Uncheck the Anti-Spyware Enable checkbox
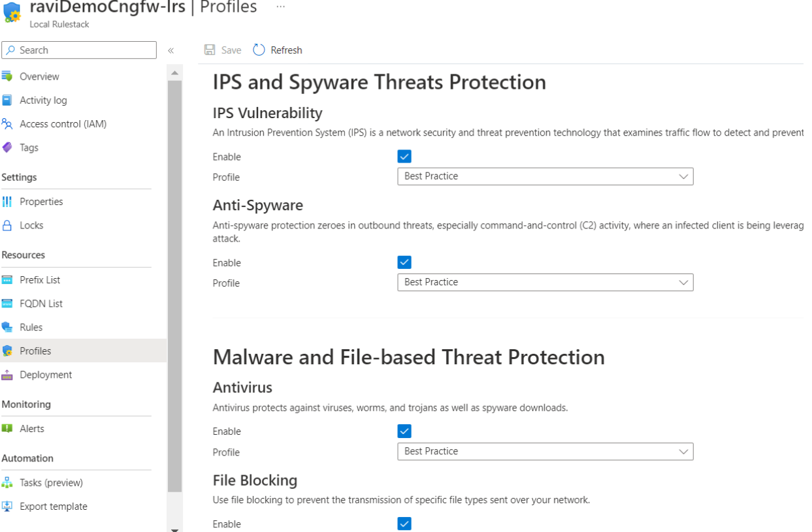The image size is (812, 532). (404, 262)
